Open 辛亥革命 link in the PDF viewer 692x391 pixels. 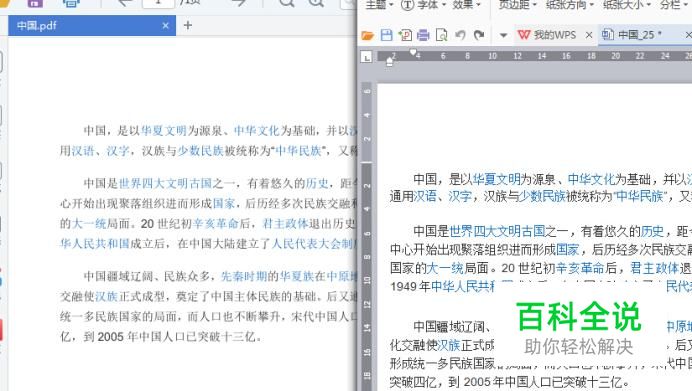(216, 224)
